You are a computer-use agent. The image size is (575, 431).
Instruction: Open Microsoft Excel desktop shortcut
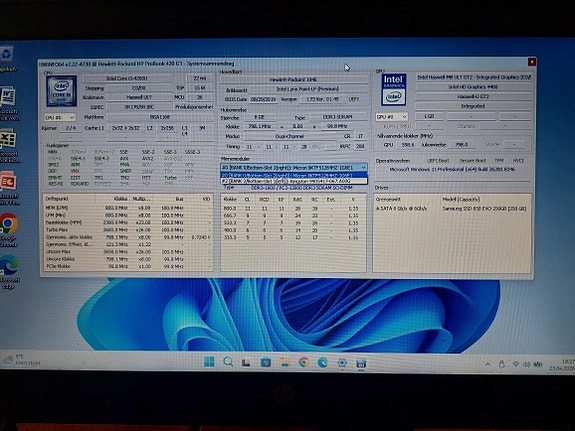tap(8, 146)
